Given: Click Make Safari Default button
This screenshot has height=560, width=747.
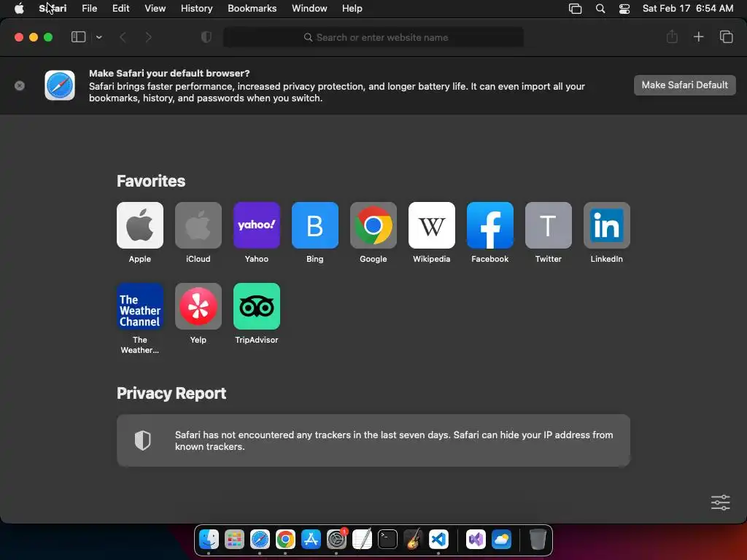Looking at the screenshot, I should [x=684, y=85].
